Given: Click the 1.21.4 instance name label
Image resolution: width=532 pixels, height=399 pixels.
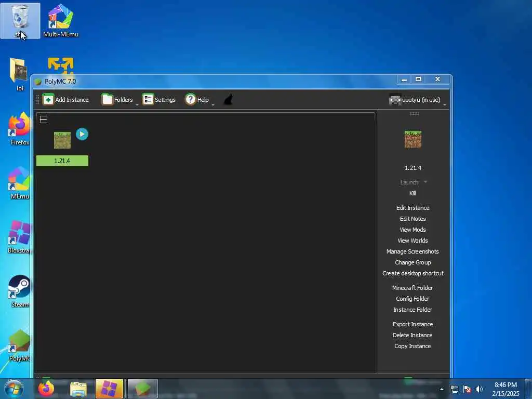Looking at the screenshot, I should (x=62, y=161).
